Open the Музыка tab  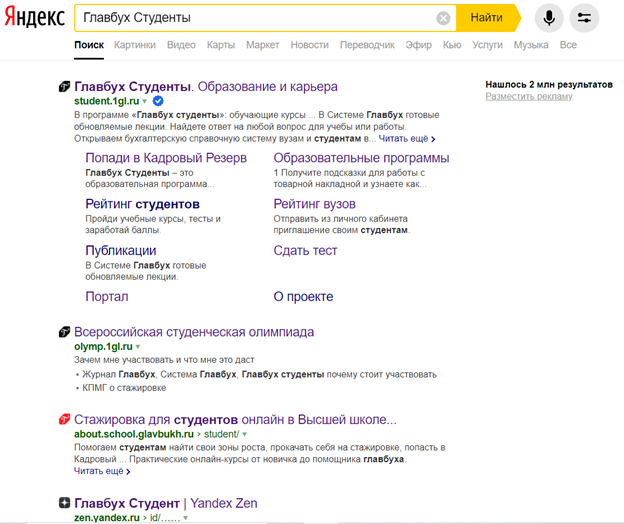pyautogui.click(x=531, y=45)
